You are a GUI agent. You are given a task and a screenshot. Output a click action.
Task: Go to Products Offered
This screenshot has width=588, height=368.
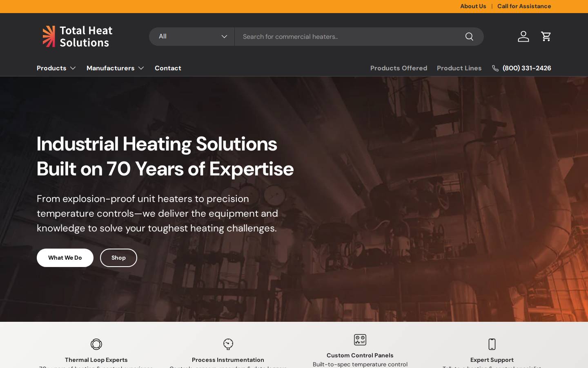tap(399, 68)
